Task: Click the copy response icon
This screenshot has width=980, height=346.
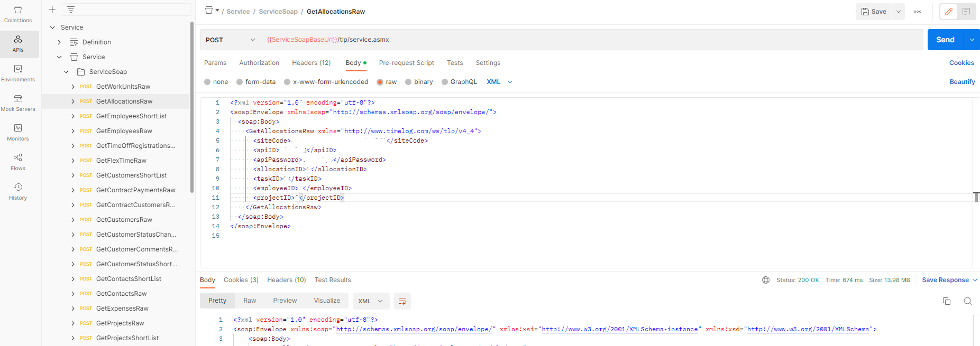Action: pyautogui.click(x=946, y=301)
